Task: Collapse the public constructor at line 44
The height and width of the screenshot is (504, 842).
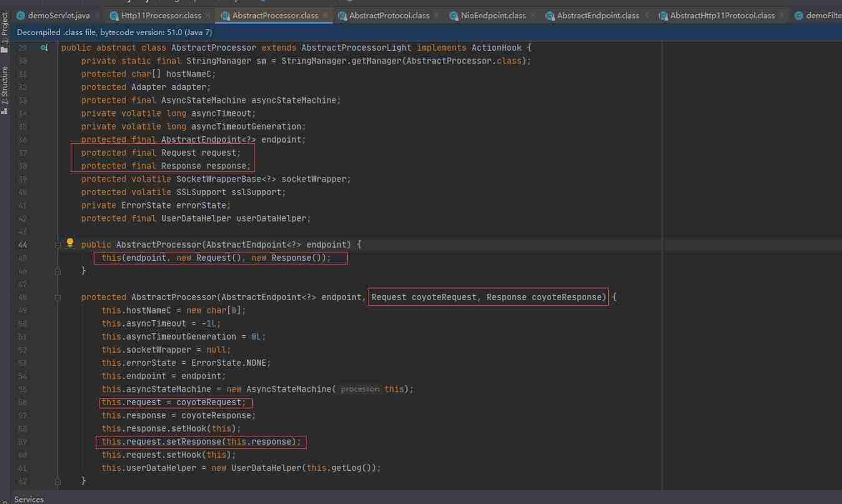Action: 58,244
